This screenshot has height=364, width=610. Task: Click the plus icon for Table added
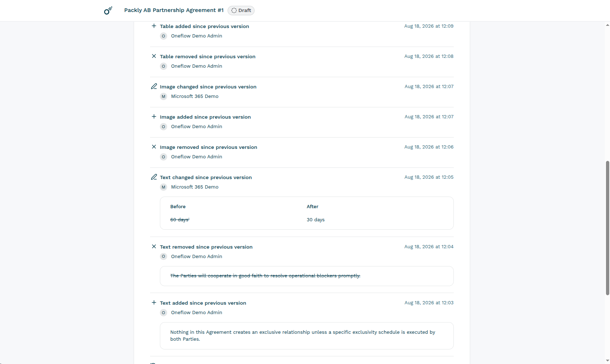(x=154, y=26)
